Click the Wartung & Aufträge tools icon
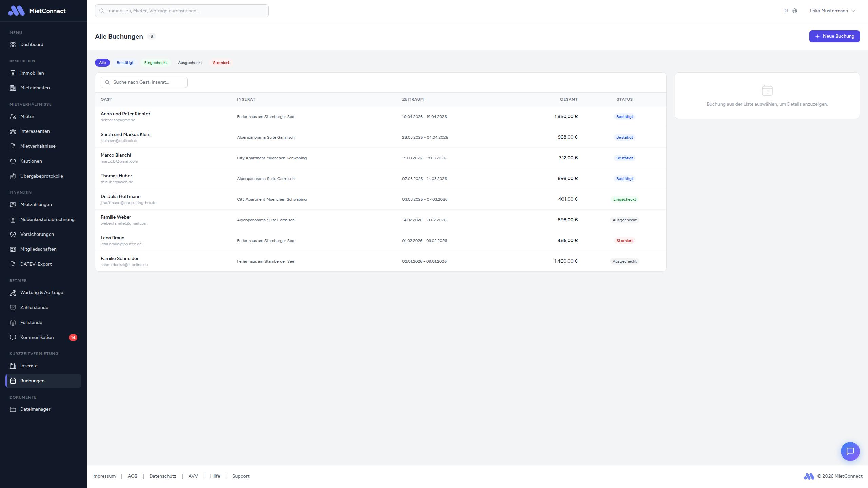This screenshot has height=488, width=868. point(13,293)
